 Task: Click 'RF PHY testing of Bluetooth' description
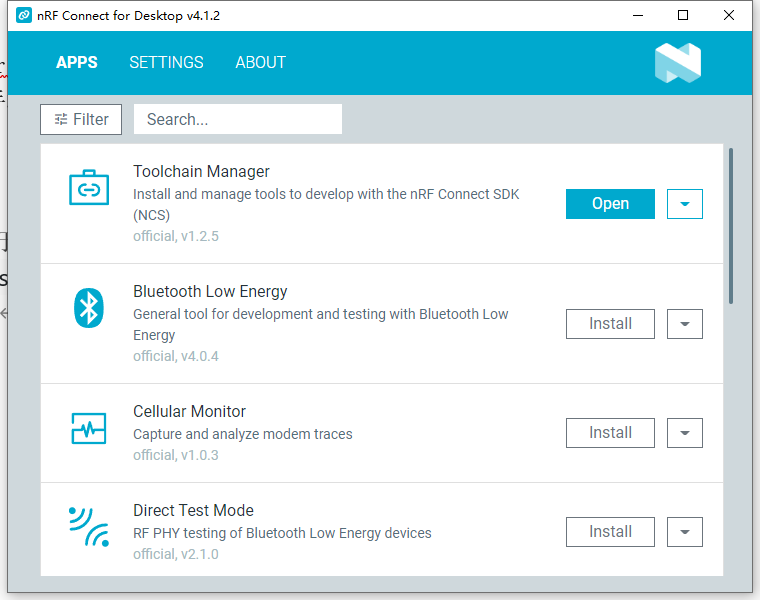click(x=282, y=533)
